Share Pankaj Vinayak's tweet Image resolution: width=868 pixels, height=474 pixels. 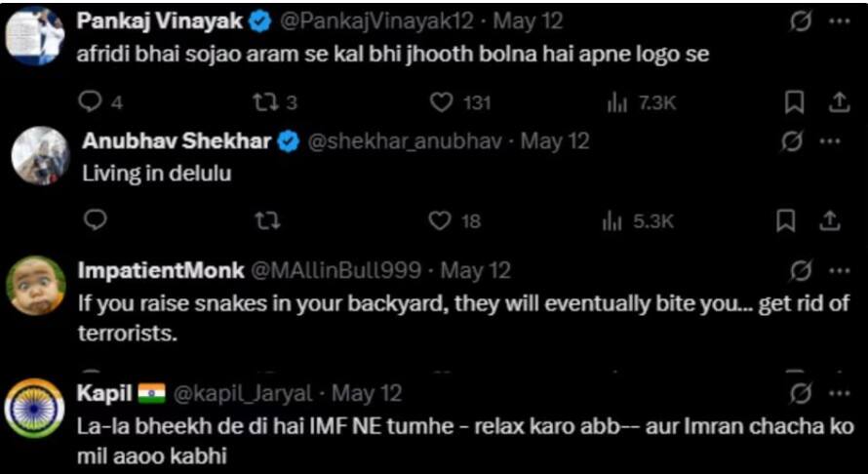point(836,102)
